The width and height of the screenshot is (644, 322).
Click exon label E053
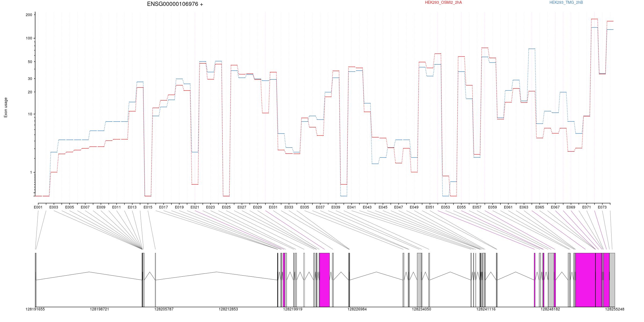tap(445, 207)
